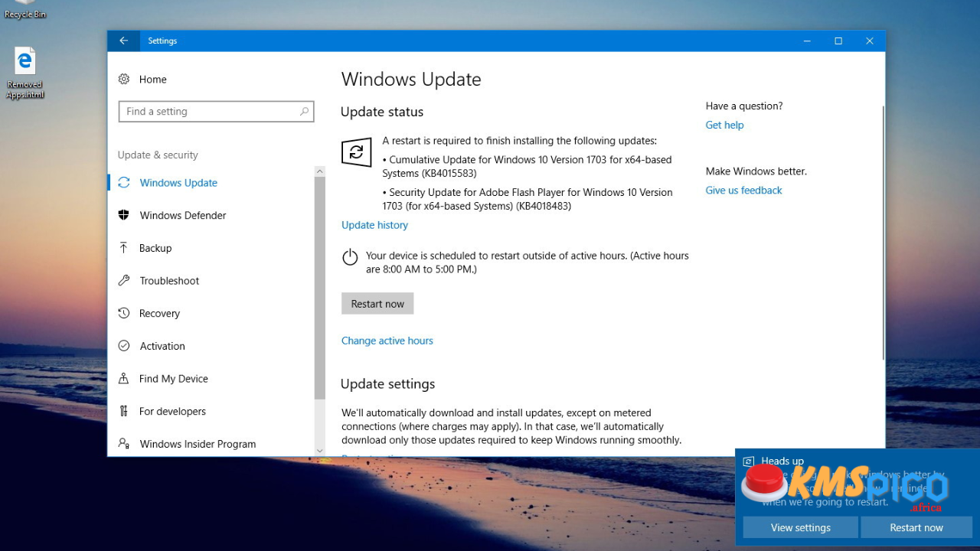Click the Update status heading
This screenshot has width=980, height=551.
coord(382,112)
